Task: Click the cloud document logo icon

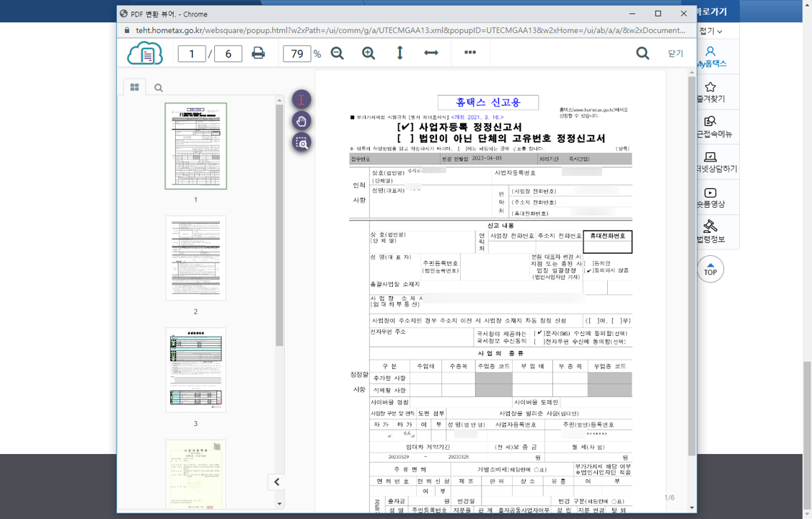Action: tap(145, 53)
